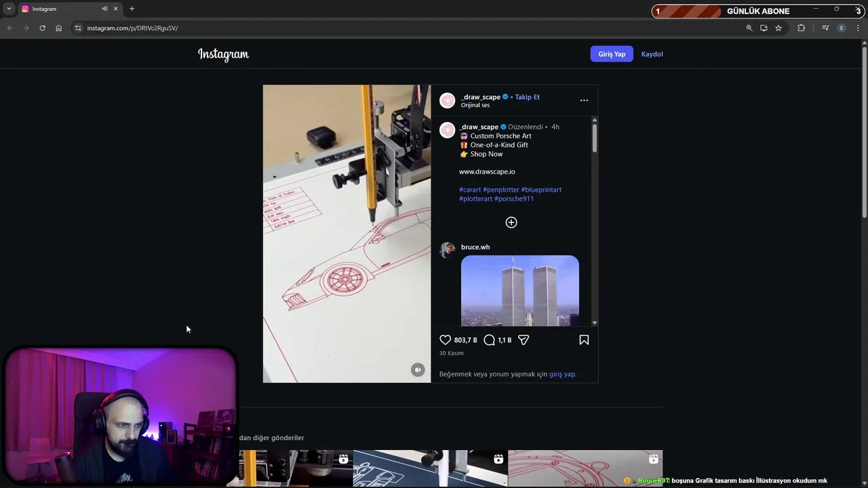Open _draw_scape avatar in post header
Viewport: 868px width, 488px height.
[x=448, y=101]
